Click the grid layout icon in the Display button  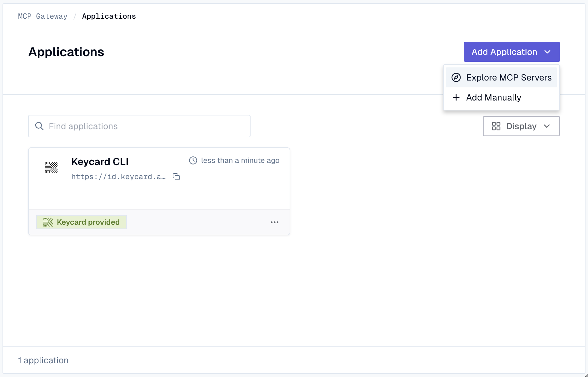[x=496, y=126]
